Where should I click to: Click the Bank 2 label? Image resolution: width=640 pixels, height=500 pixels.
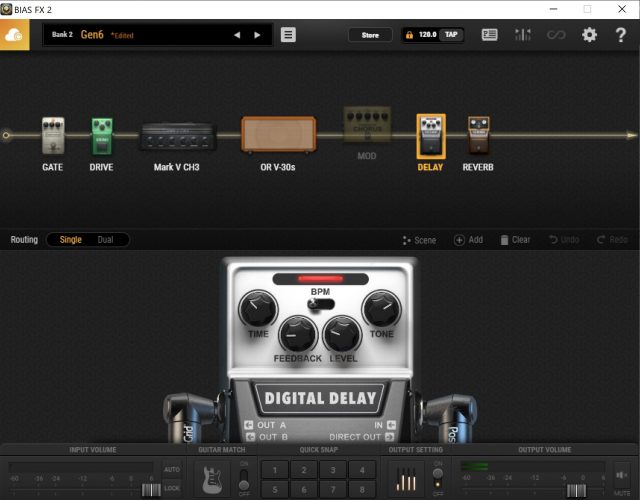coord(62,35)
